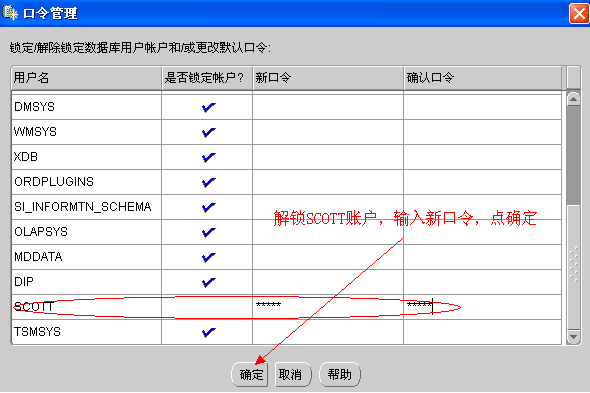The image size is (590, 393).
Task: Click SCOTT's lock account cell
Action: coord(207,307)
